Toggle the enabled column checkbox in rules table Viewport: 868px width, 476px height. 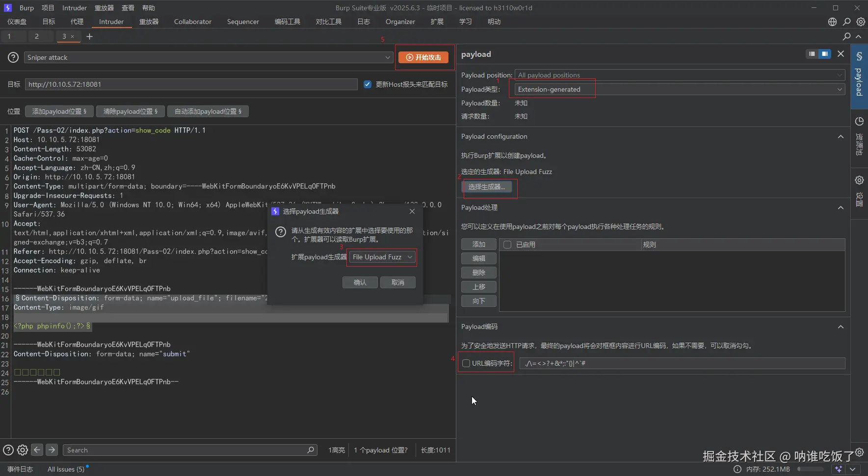point(507,245)
